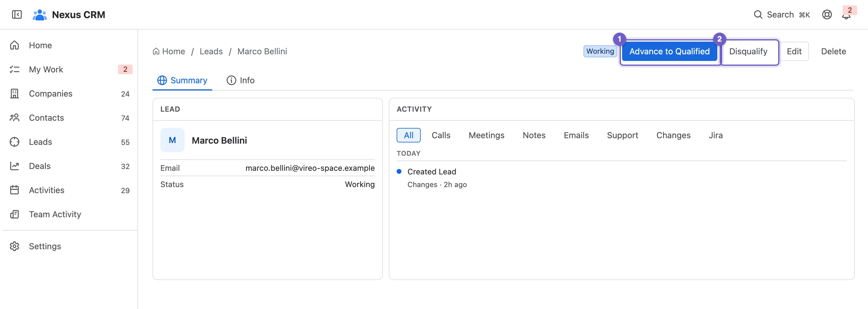Viewport: 868px width, 309px height.
Task: Click the Info tab's circle-i icon
Action: 231,80
